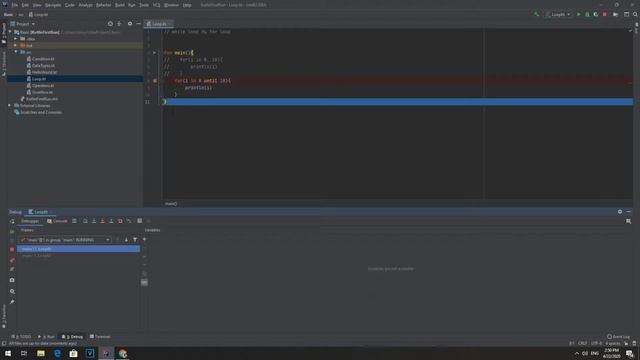Expand the .idea folder arrow
Viewport: 640px width, 360px height.
pyautogui.click(x=16, y=39)
